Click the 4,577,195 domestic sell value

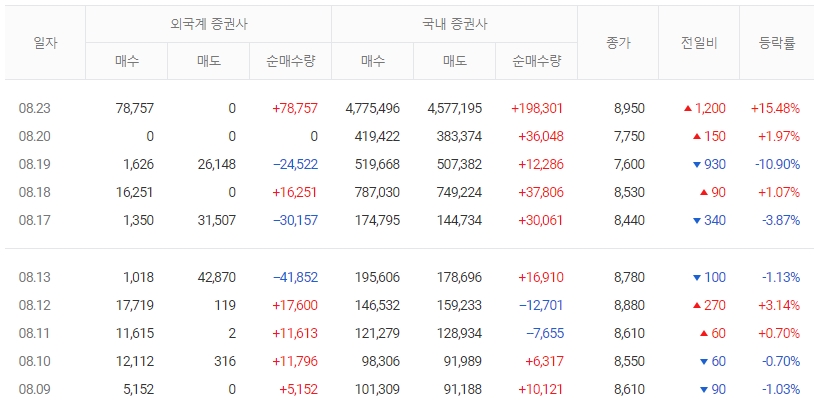coord(455,108)
